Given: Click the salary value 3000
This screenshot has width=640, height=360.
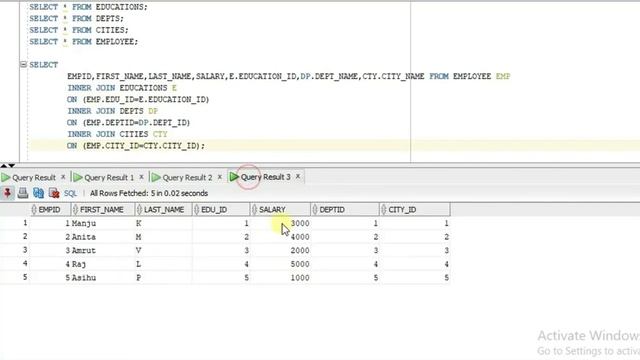Looking at the screenshot, I should coord(300,224).
